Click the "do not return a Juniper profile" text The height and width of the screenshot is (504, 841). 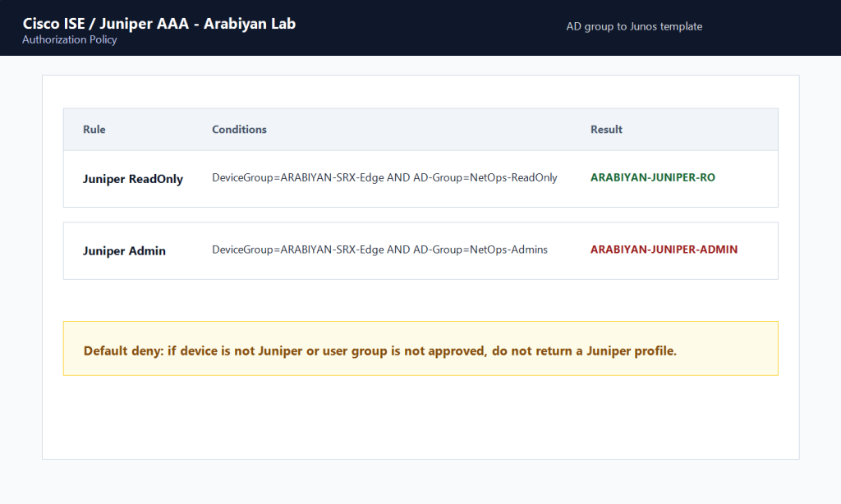[584, 351]
